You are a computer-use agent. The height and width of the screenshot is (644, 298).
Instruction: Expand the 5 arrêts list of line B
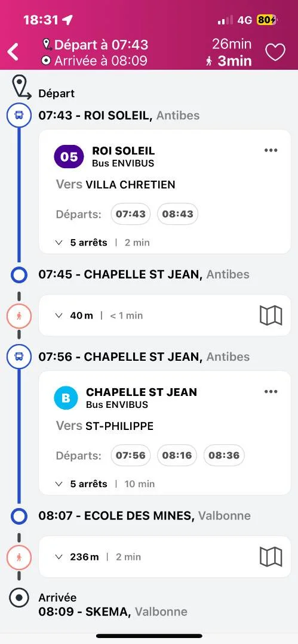(81, 484)
